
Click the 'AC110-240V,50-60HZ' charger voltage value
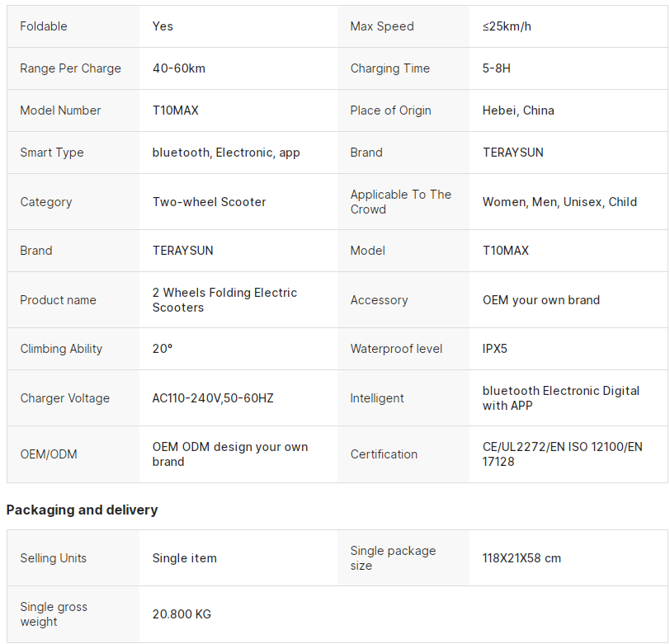213,398
